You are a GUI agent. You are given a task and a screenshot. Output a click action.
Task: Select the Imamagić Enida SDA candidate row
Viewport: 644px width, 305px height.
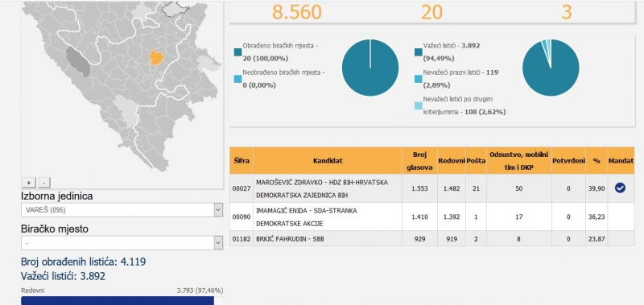[x=432, y=216]
